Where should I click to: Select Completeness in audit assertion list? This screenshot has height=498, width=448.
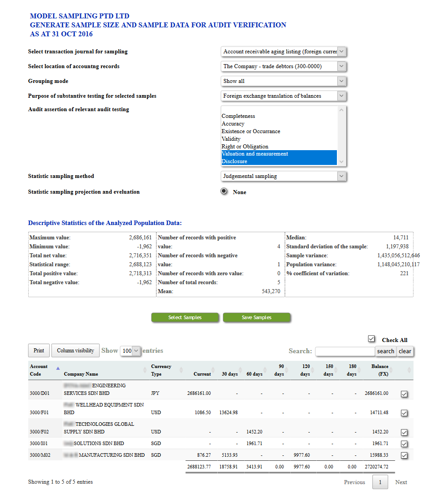click(238, 116)
